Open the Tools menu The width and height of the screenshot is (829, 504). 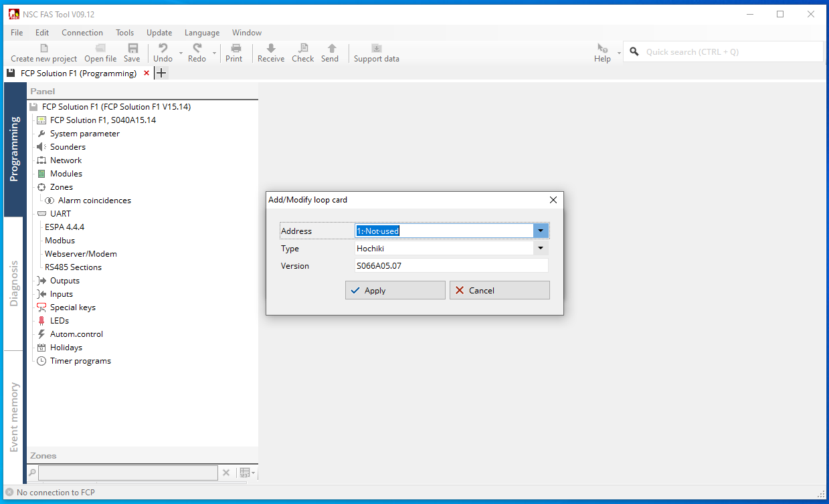[x=124, y=32]
